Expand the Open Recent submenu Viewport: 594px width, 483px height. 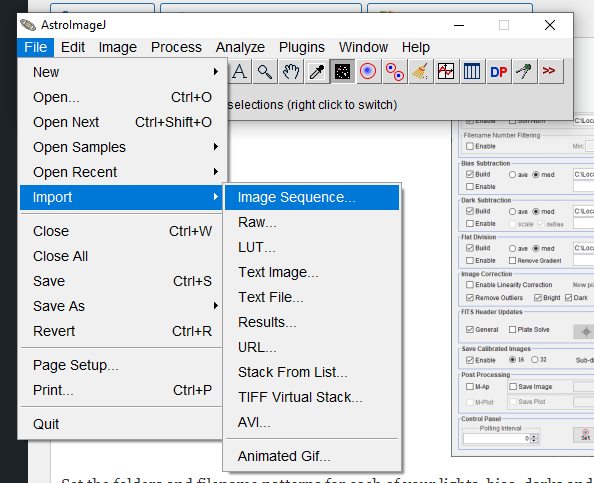tap(121, 172)
